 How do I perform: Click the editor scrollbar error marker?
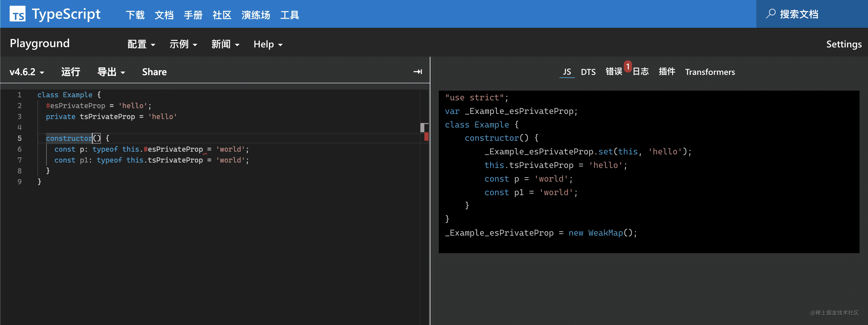tap(426, 137)
